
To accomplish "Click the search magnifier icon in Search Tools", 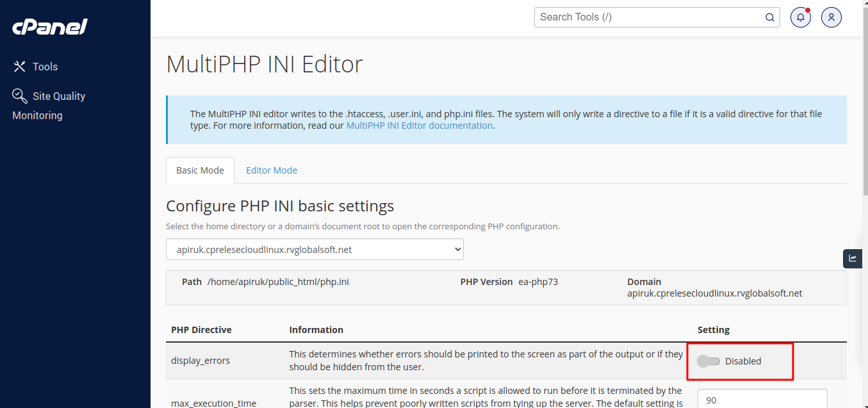I will [769, 17].
